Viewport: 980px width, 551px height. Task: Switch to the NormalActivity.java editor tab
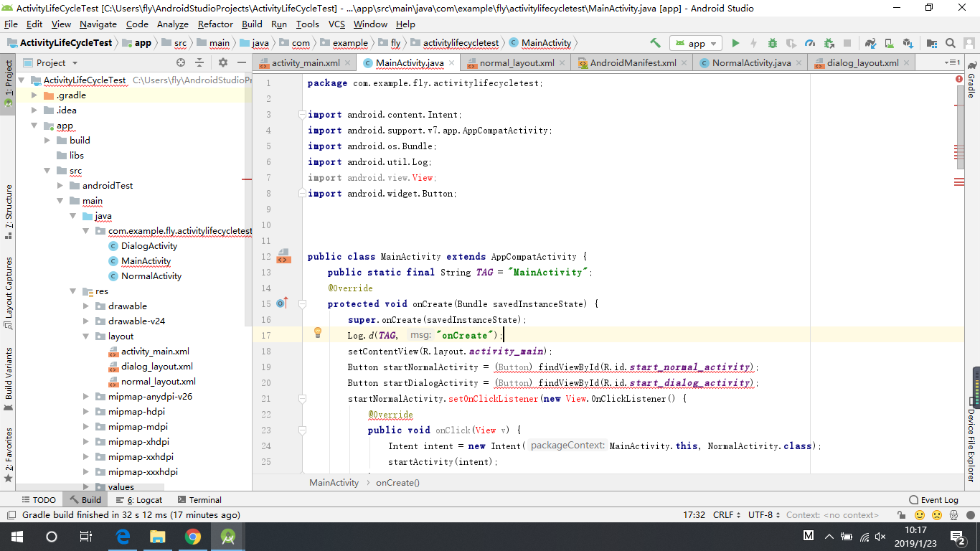pyautogui.click(x=751, y=62)
